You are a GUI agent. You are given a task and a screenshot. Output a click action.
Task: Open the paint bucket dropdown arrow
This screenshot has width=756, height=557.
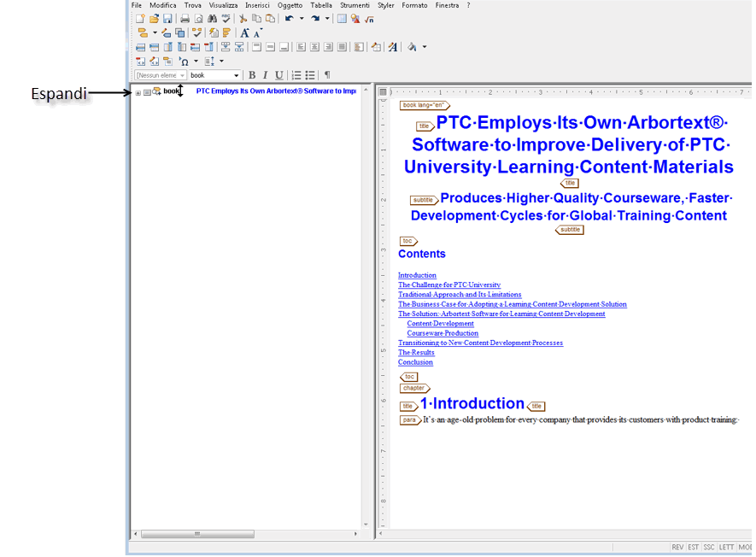coord(425,47)
